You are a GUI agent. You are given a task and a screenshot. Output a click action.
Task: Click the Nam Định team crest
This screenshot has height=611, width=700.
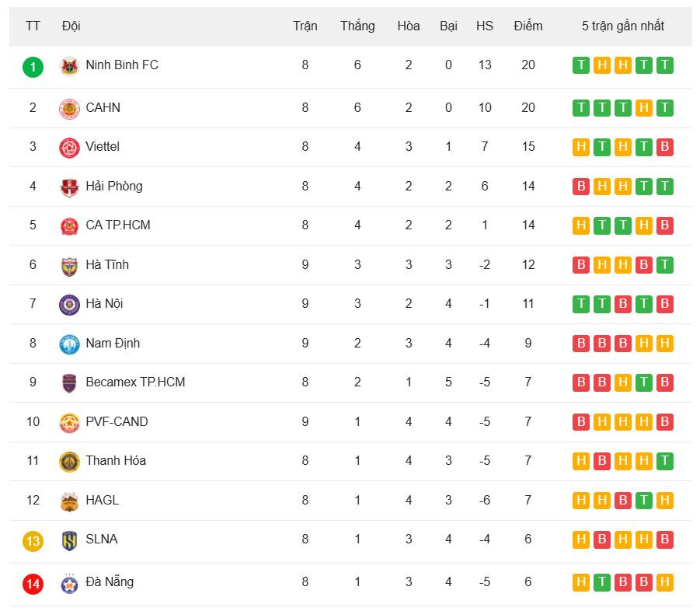[x=69, y=344]
